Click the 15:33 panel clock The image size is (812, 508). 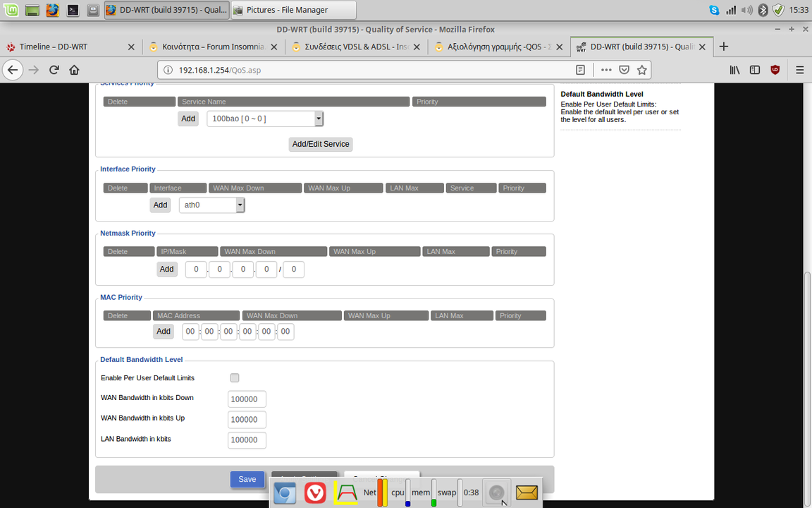(799, 10)
